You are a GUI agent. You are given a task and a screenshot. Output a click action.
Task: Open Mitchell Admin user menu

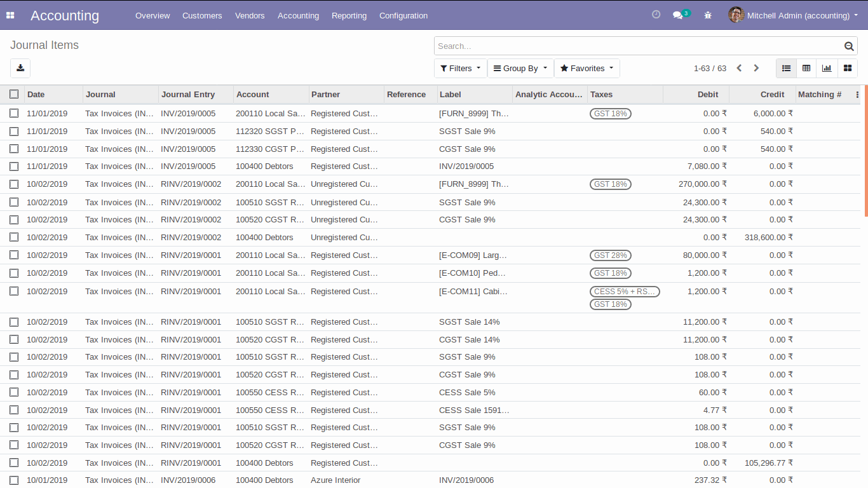(x=798, y=15)
